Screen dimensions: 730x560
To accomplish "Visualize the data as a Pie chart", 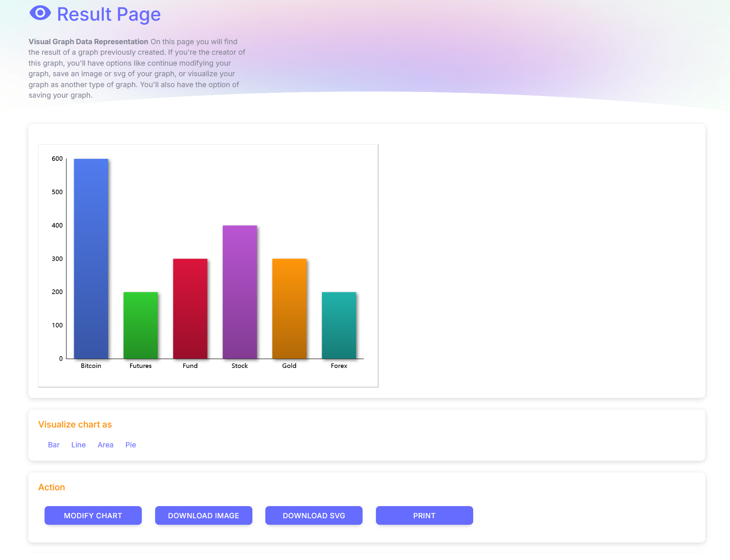I will click(x=130, y=445).
